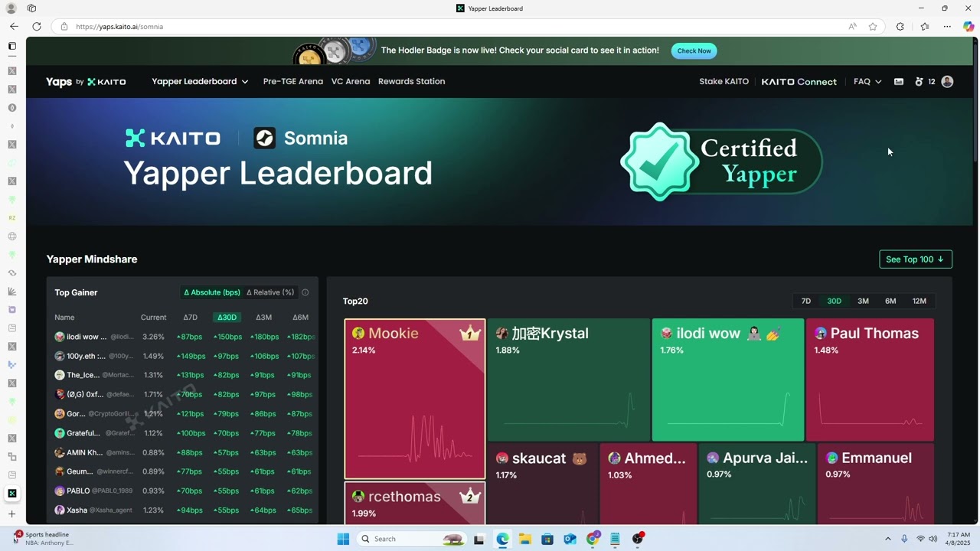Open Windows Start menu
The height and width of the screenshot is (551, 980).
pos(343,539)
